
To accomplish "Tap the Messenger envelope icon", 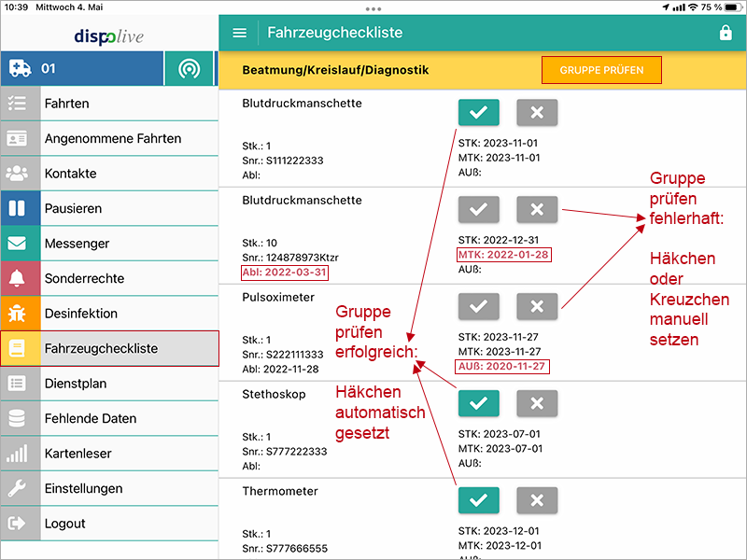I will (x=17, y=244).
